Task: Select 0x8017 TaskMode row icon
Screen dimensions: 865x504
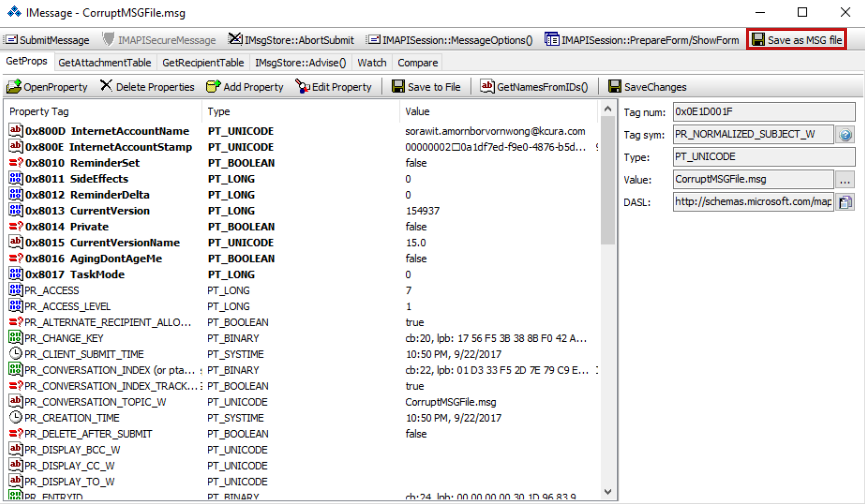Action: [15, 274]
